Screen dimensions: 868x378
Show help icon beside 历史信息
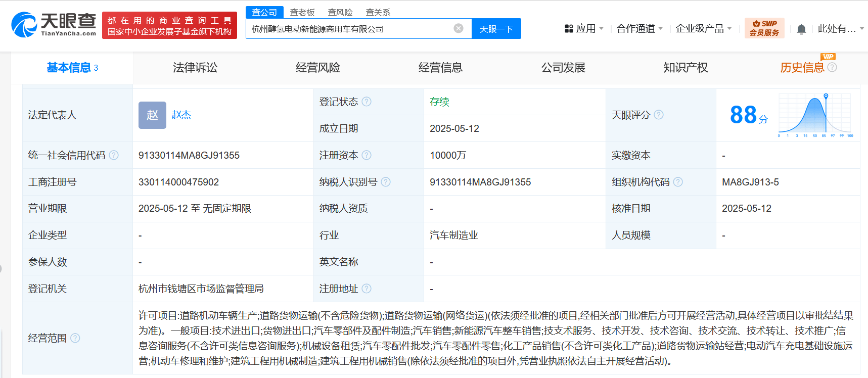832,67
